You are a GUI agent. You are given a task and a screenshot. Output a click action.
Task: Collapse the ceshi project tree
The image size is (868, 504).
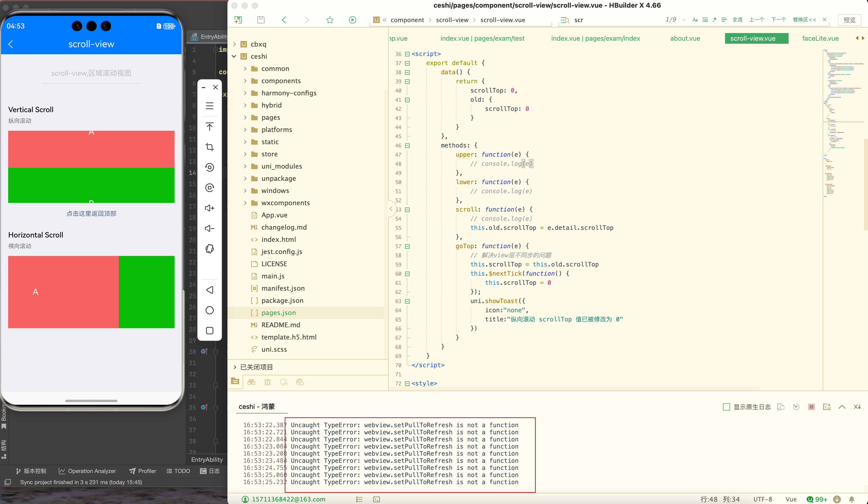coord(234,56)
